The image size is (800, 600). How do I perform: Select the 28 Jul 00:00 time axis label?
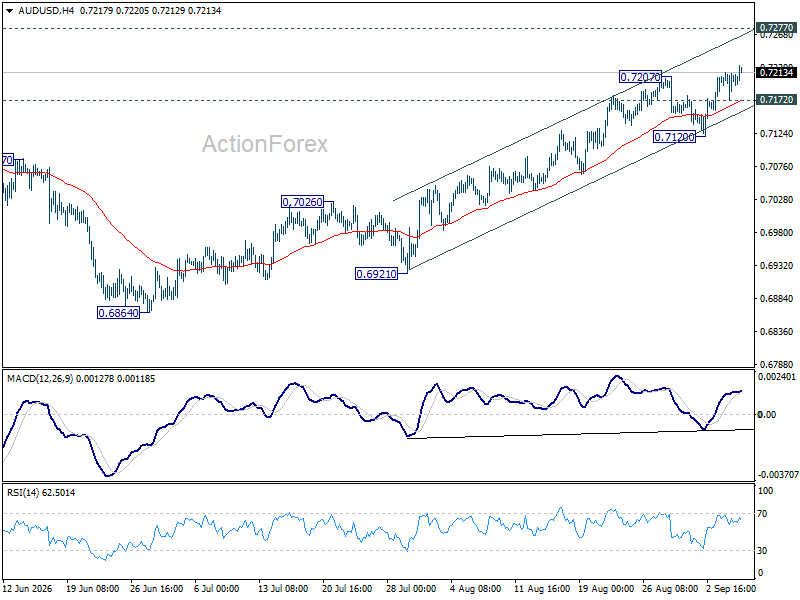(411, 589)
